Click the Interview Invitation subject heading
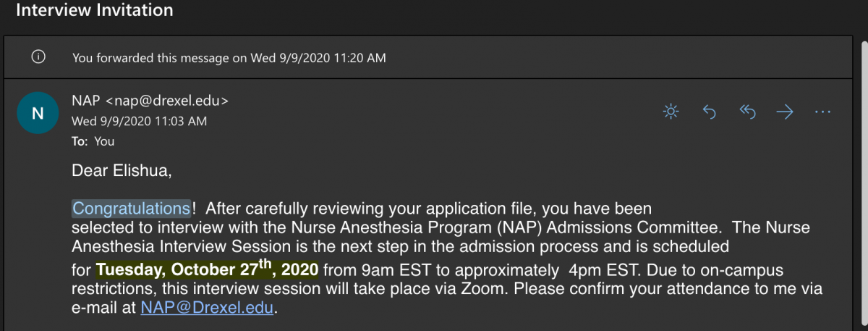Image resolution: width=868 pixels, height=331 pixels. pos(95,10)
